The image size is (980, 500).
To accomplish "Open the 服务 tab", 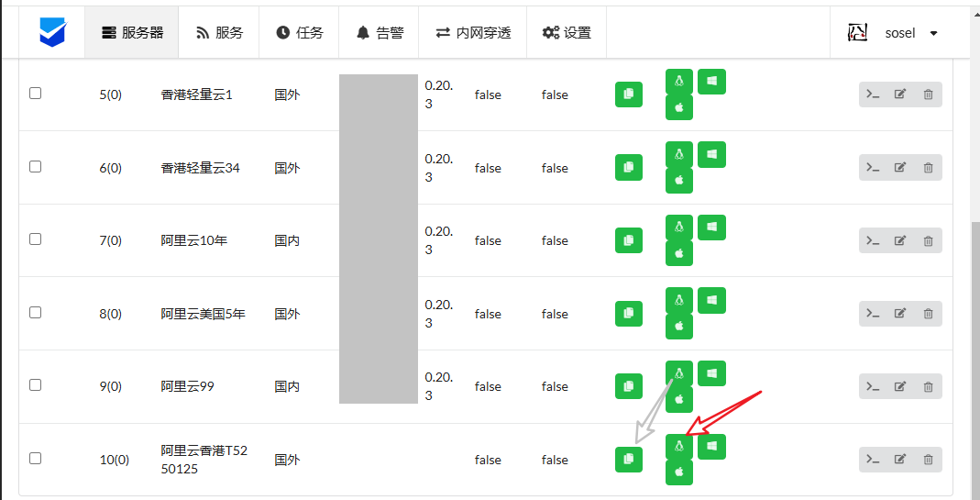I will (x=220, y=33).
